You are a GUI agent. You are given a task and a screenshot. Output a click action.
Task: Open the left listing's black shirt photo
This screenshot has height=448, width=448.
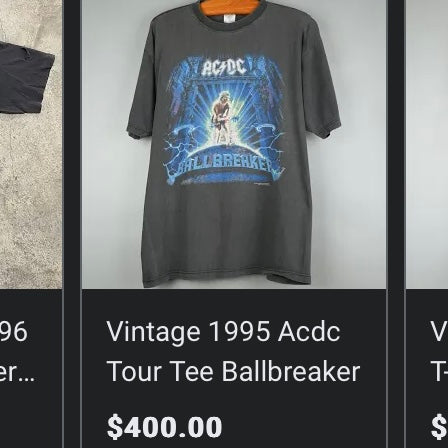(x=31, y=144)
